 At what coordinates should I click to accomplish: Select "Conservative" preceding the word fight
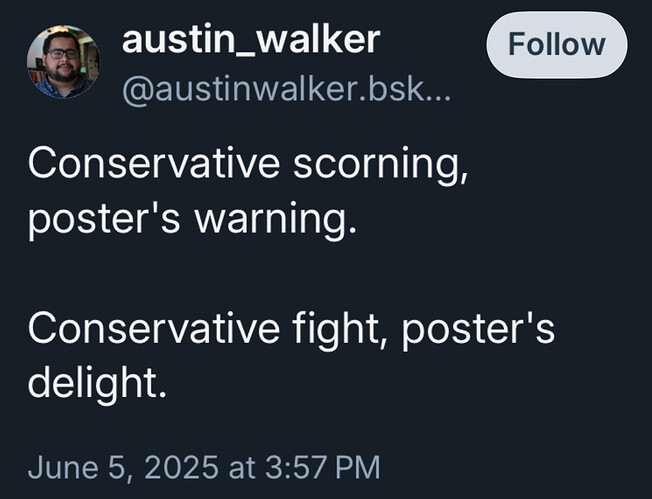(x=154, y=328)
